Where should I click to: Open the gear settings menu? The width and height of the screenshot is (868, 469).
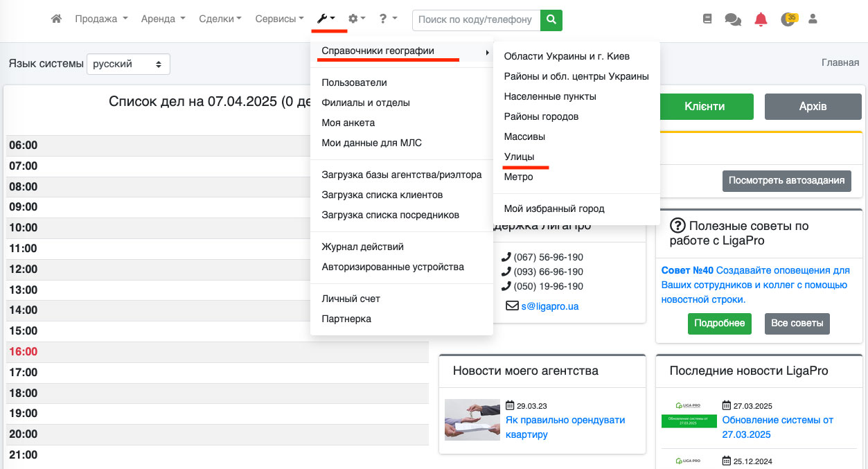[357, 19]
